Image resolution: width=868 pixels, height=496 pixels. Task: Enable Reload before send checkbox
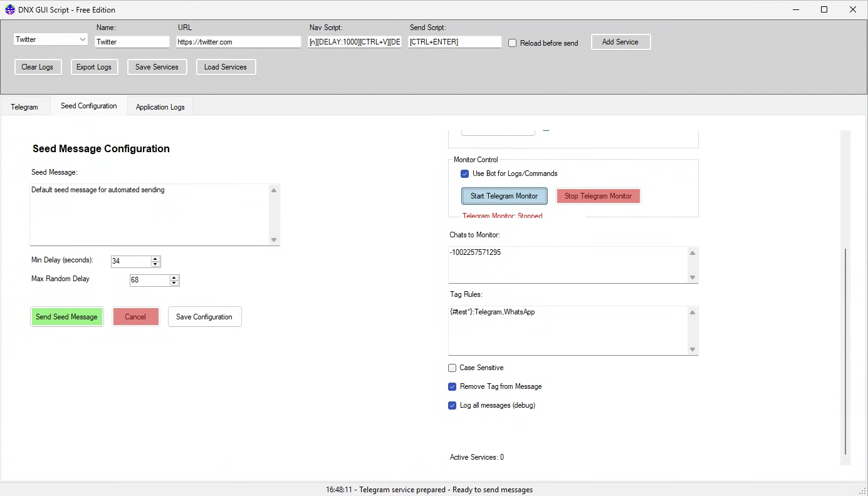coord(513,43)
